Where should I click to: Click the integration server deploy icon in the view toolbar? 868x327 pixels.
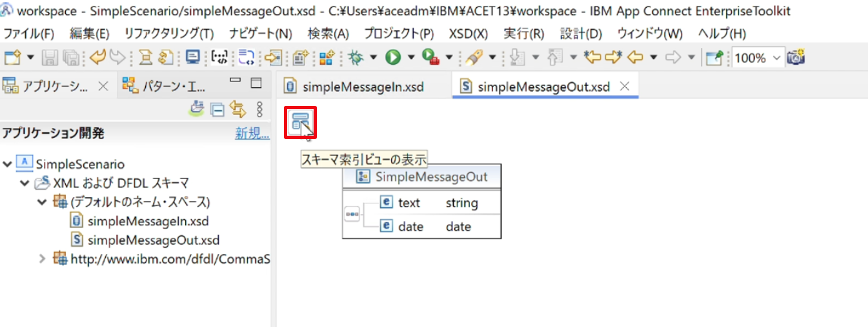click(196, 109)
